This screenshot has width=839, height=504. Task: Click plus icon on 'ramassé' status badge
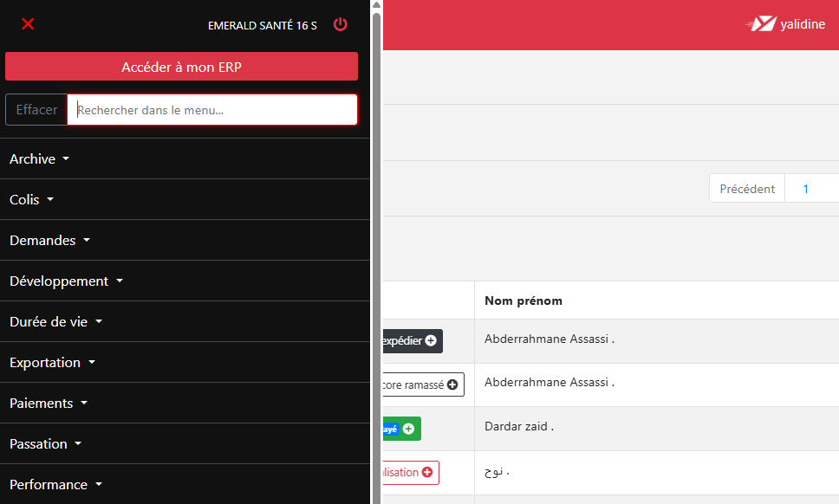[x=452, y=384]
